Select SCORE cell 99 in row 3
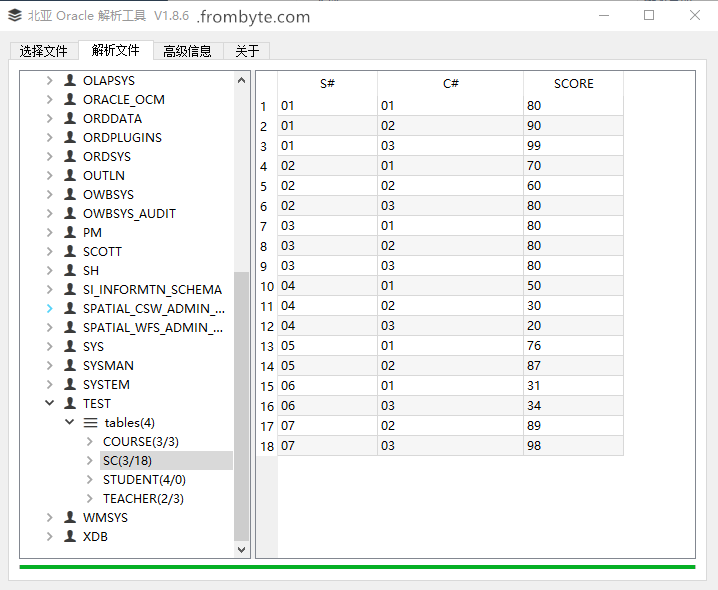 (573, 146)
